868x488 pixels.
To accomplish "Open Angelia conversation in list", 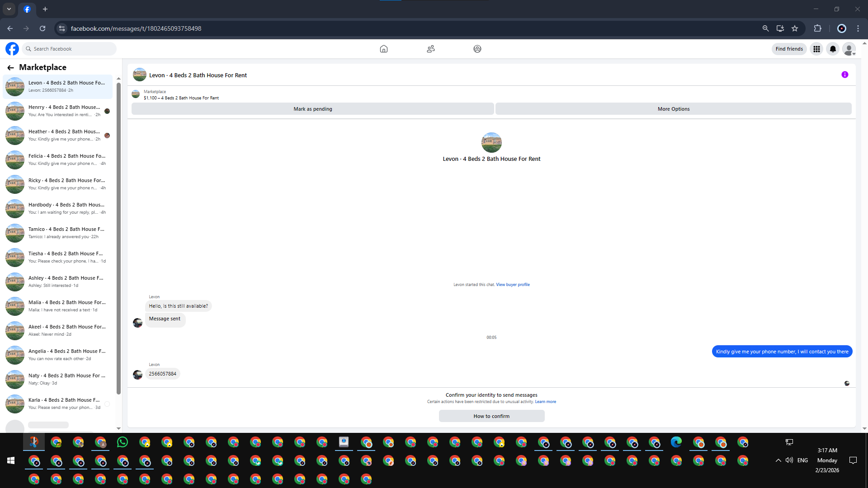I will [58, 355].
